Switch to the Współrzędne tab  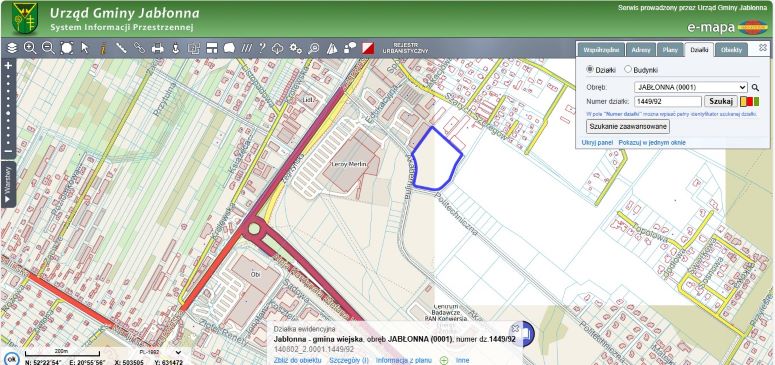pos(601,50)
